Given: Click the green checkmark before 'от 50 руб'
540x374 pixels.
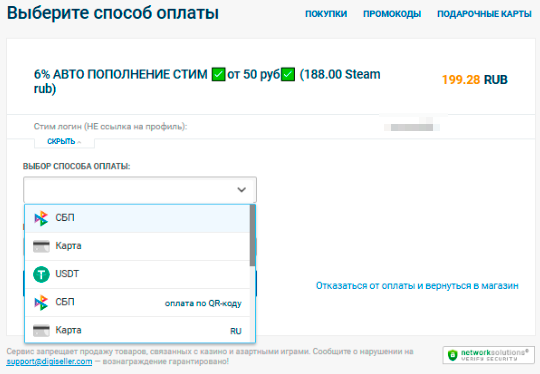Looking at the screenshot, I should (x=218, y=74).
